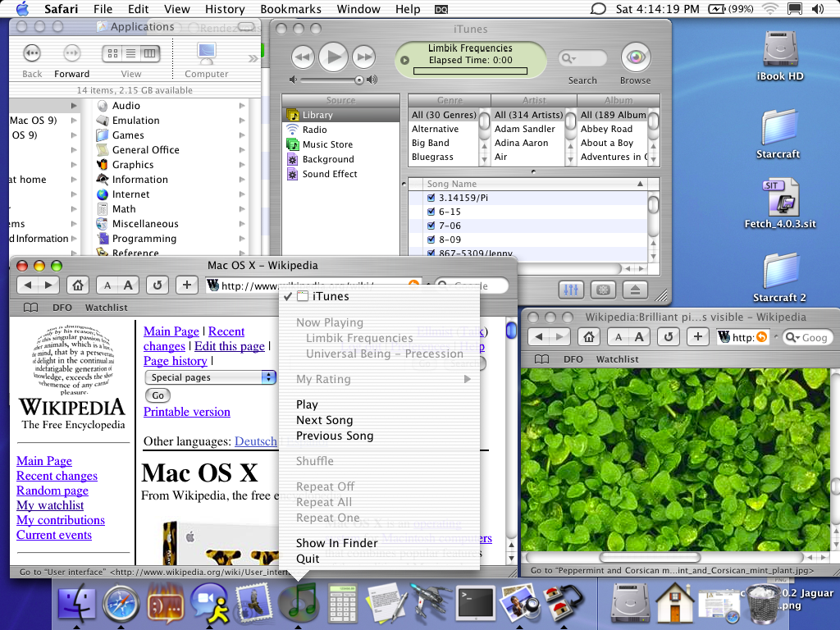Follow the Printable version link
The height and width of the screenshot is (630, 840).
pos(187,412)
